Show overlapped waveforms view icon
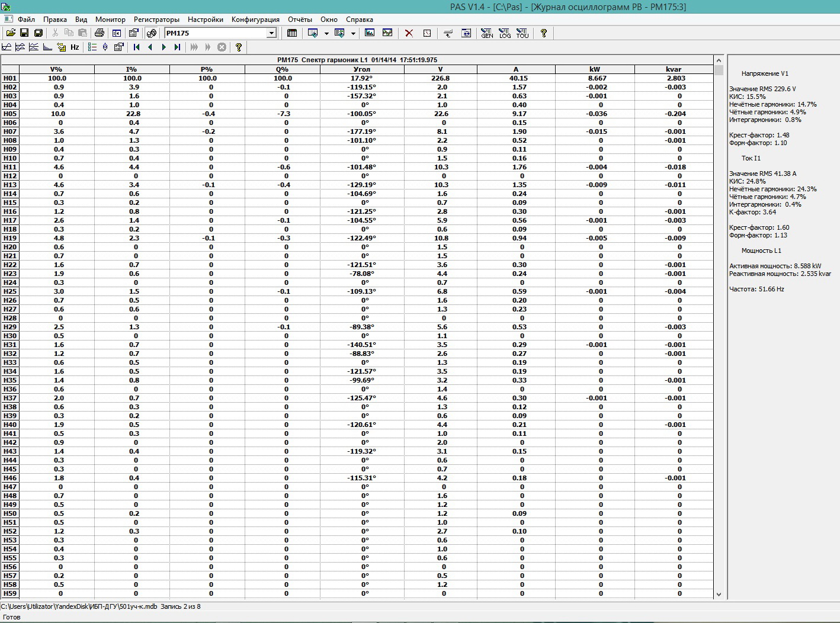This screenshot has height=623, width=840. pos(20,47)
